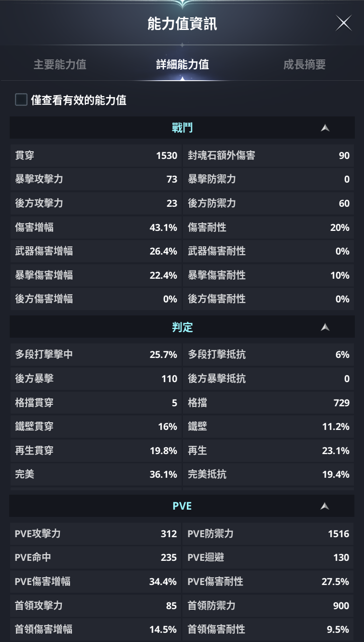Image resolution: width=364 pixels, height=642 pixels.
Task: Click the PVE防禦力 stat entry
Action: coord(268,534)
